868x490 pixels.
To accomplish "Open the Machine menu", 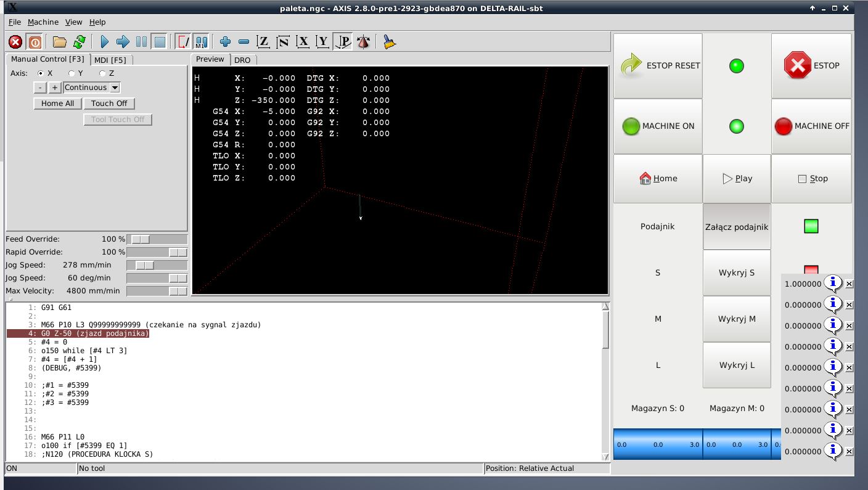I will (43, 22).
